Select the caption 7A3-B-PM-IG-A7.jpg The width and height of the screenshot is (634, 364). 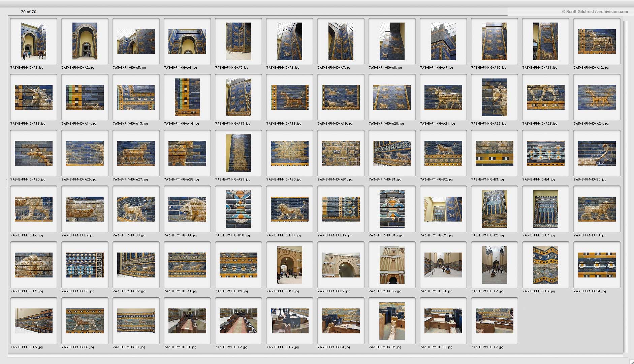(334, 68)
